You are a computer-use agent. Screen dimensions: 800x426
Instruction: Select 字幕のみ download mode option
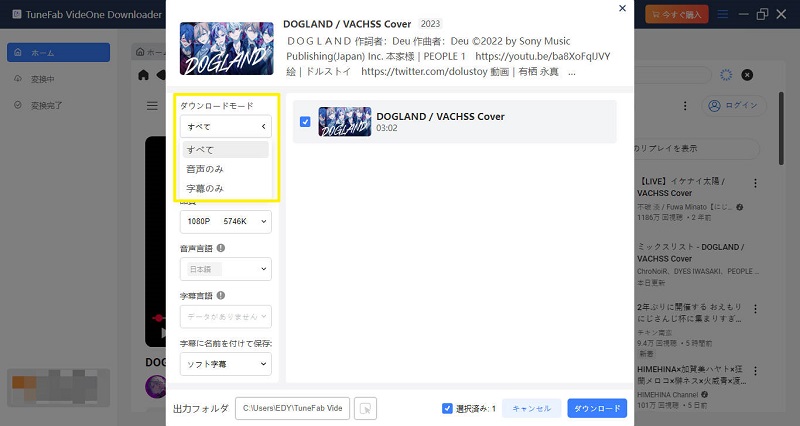point(226,188)
